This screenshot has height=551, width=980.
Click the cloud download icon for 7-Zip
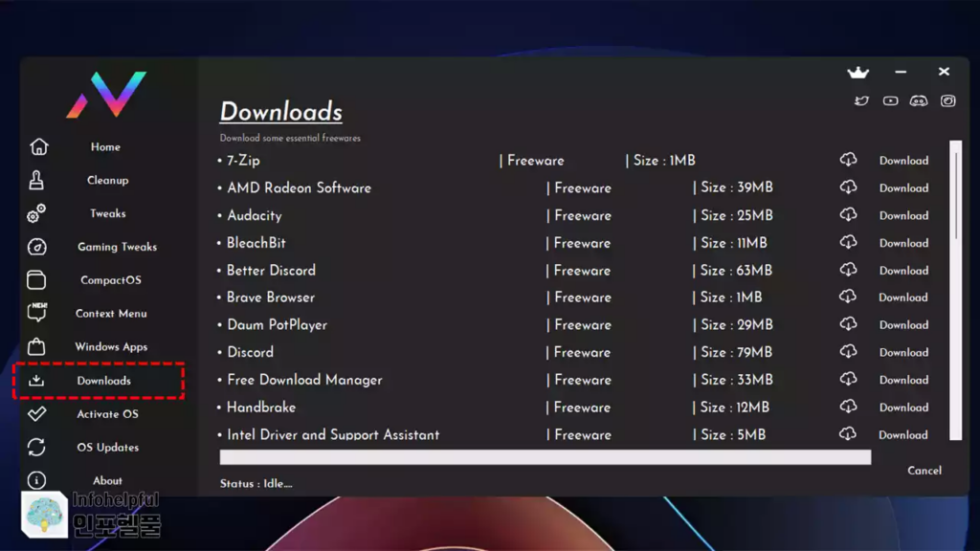(x=848, y=160)
